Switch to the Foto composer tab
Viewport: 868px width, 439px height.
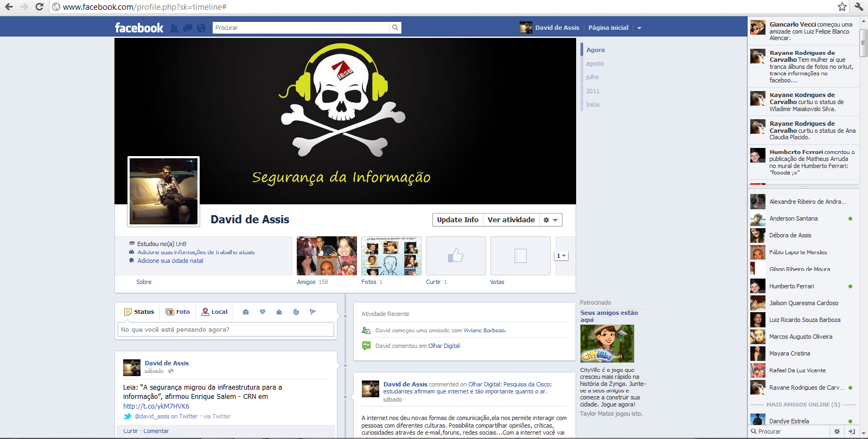pos(178,312)
